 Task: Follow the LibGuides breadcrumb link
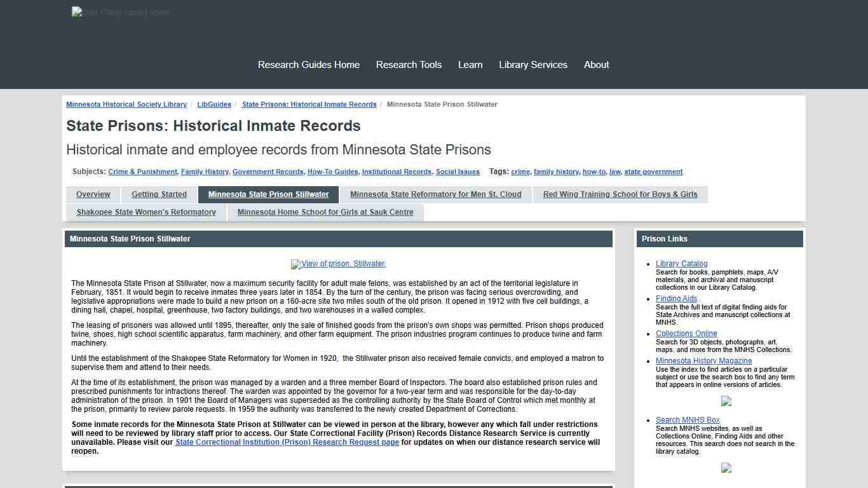pos(214,104)
